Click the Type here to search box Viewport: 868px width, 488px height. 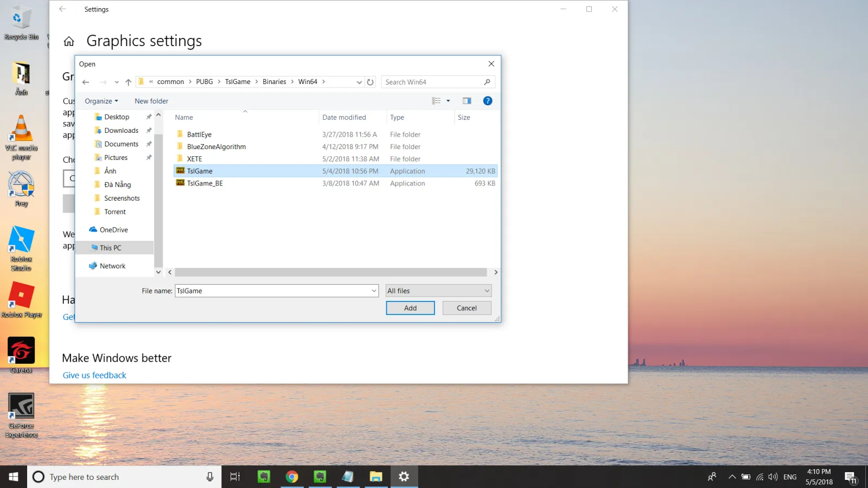pyautogui.click(x=124, y=477)
